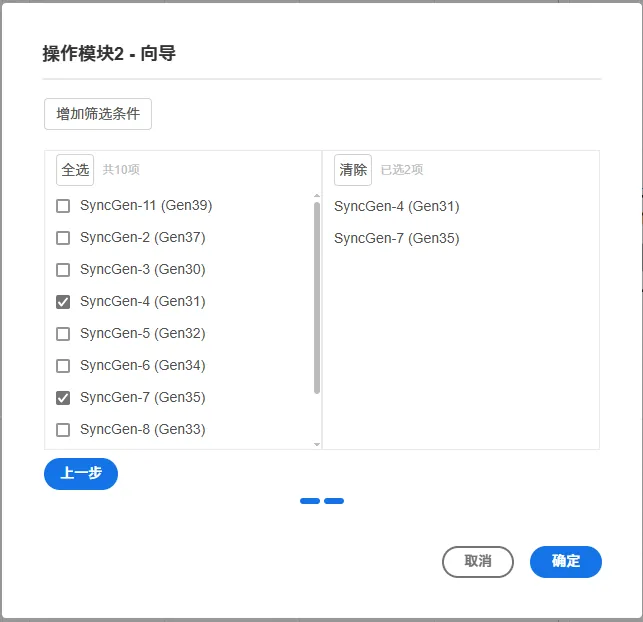Select the first wizard step indicator
This screenshot has height=622, width=643.
(310, 501)
